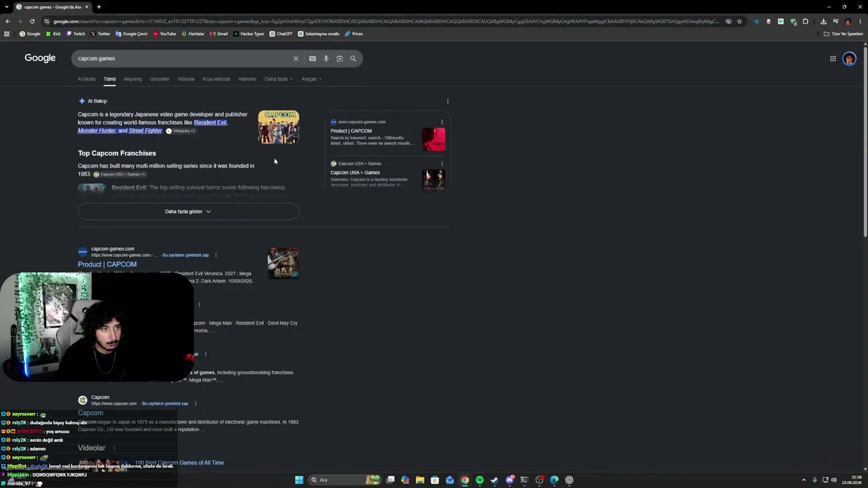This screenshot has height=488, width=868.
Task: Switch to Alışveriş tab
Action: point(133,79)
